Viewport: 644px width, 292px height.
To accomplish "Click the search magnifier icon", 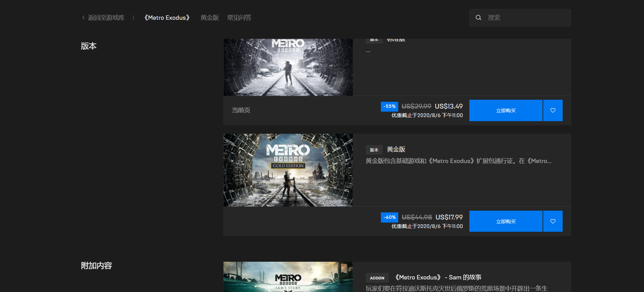I will (x=478, y=18).
